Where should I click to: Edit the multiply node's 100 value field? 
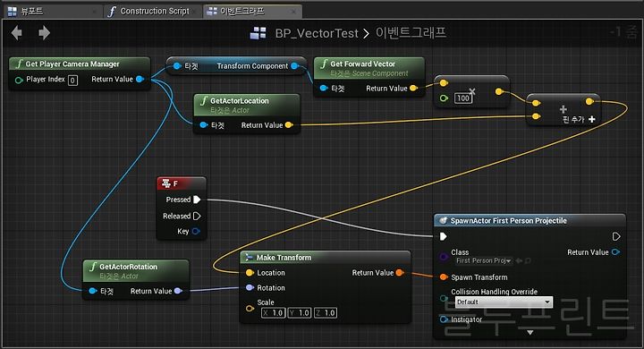click(463, 98)
